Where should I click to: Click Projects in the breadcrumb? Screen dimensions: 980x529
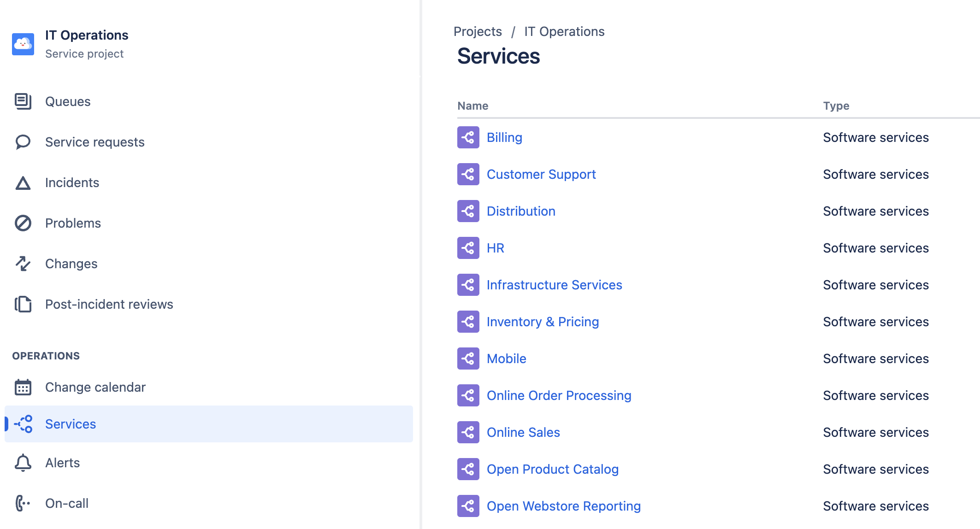coord(478,31)
